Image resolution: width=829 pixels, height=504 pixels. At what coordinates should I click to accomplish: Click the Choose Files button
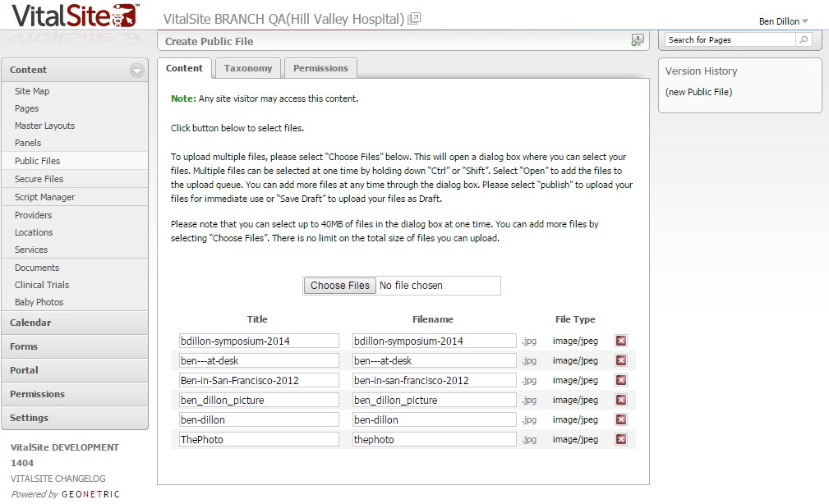(340, 286)
